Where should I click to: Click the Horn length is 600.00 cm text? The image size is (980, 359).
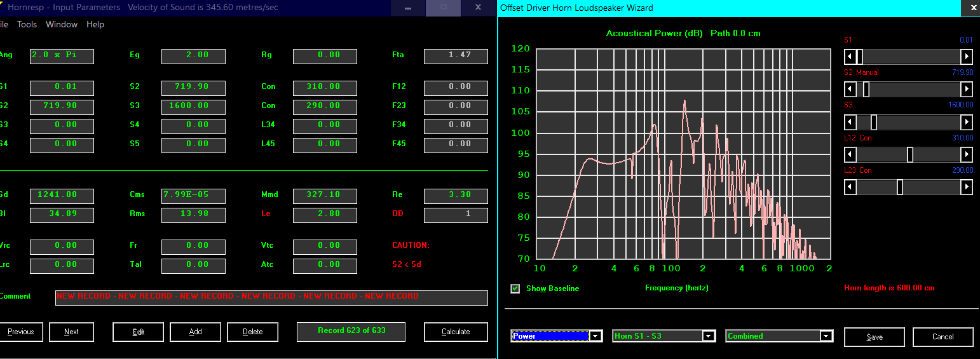pos(889,288)
